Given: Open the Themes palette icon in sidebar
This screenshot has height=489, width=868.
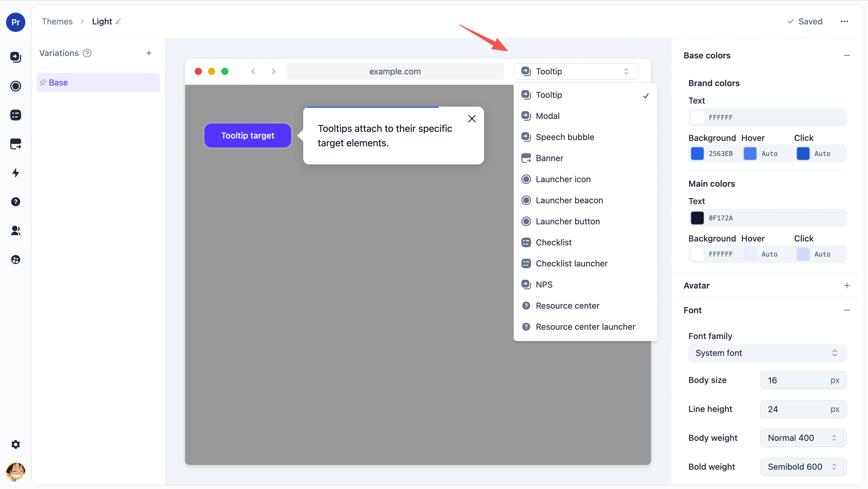Looking at the screenshot, I should [15, 260].
